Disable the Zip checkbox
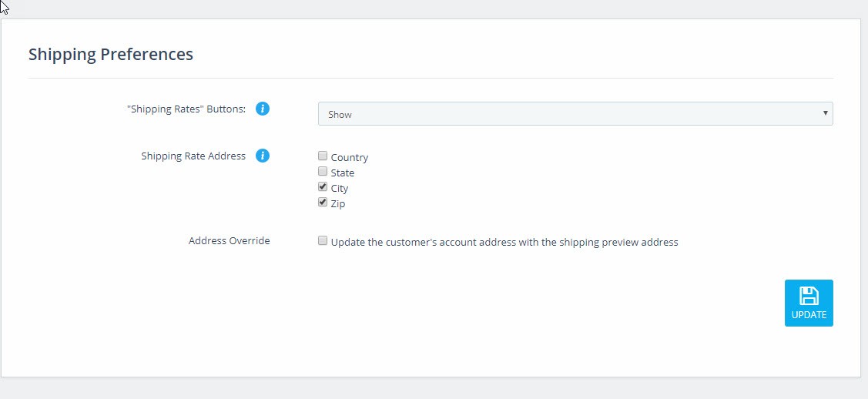Screen dimensions: 868x399 (323, 203)
